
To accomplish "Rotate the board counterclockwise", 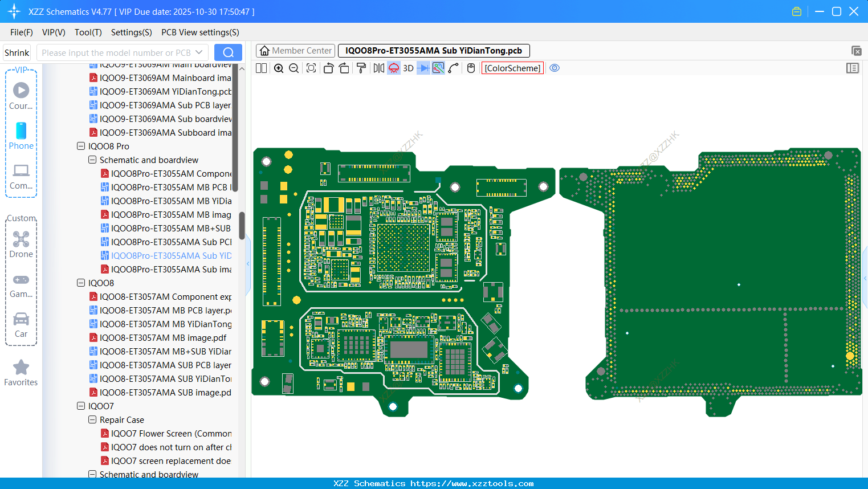I will click(x=328, y=68).
